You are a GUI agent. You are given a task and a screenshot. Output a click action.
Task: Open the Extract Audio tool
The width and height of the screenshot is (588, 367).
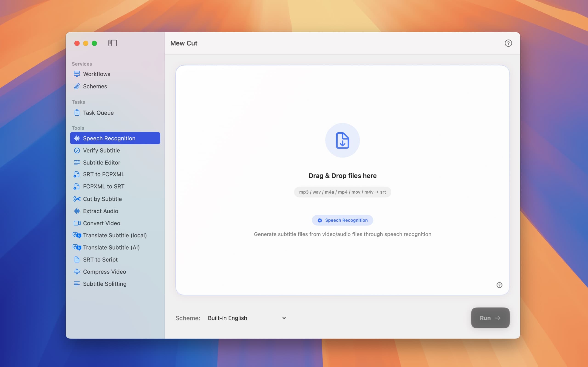tap(101, 211)
